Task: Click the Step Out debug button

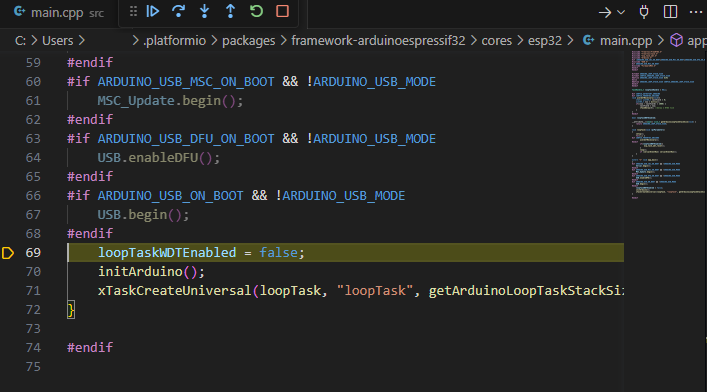Action: point(230,11)
